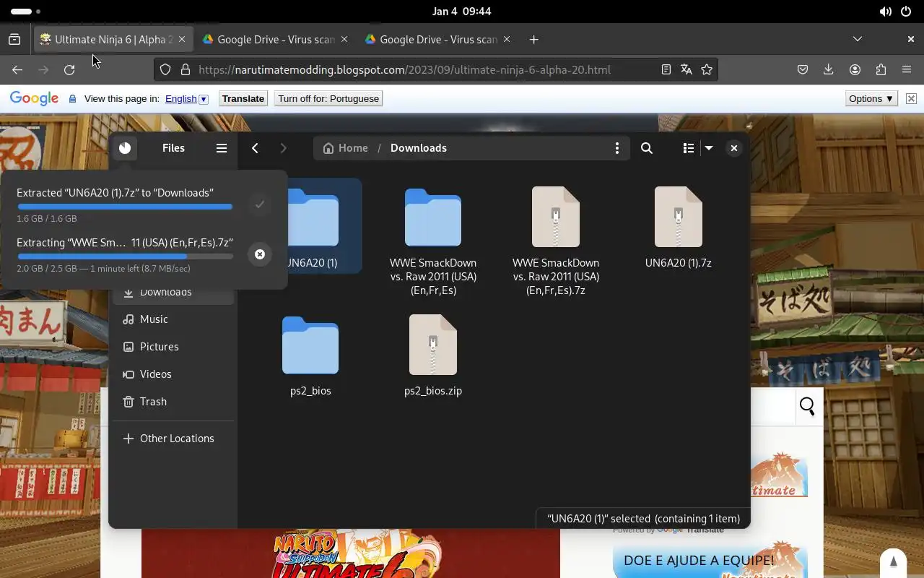The height and width of the screenshot is (578, 924).
Task: Open Activities overview from top bar
Action: [26, 12]
